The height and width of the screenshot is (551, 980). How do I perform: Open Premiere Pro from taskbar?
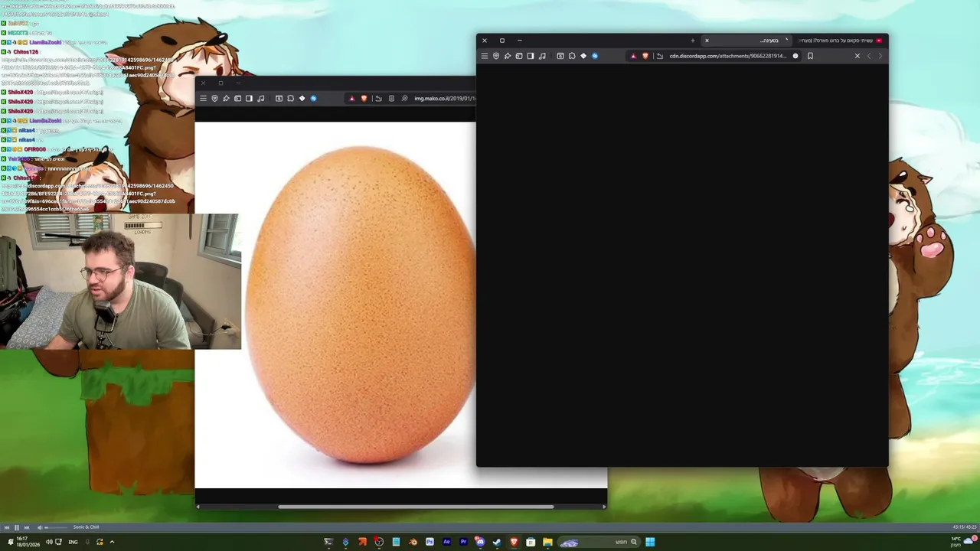[463, 542]
